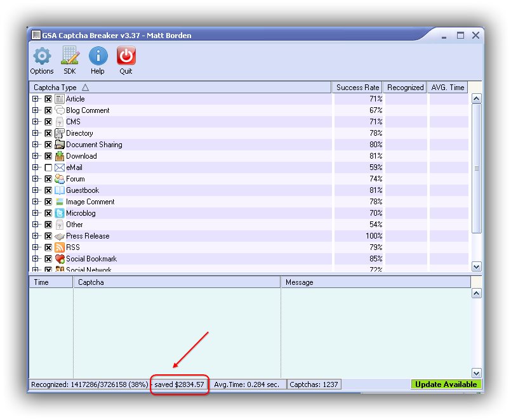The image size is (511, 420).
Task: Click the Time log column header
Action: (x=51, y=282)
